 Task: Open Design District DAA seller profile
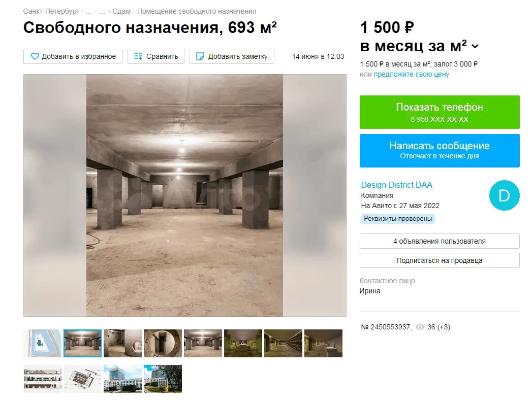click(397, 185)
